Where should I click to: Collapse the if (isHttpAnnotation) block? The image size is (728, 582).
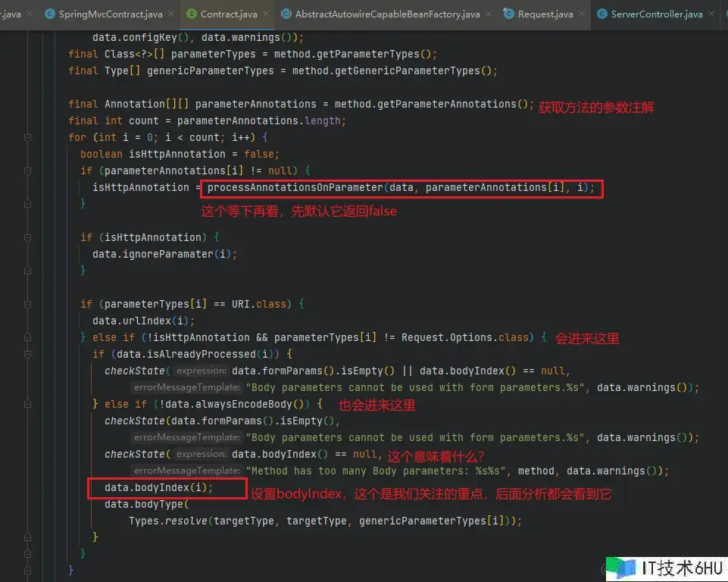[x=27, y=237]
